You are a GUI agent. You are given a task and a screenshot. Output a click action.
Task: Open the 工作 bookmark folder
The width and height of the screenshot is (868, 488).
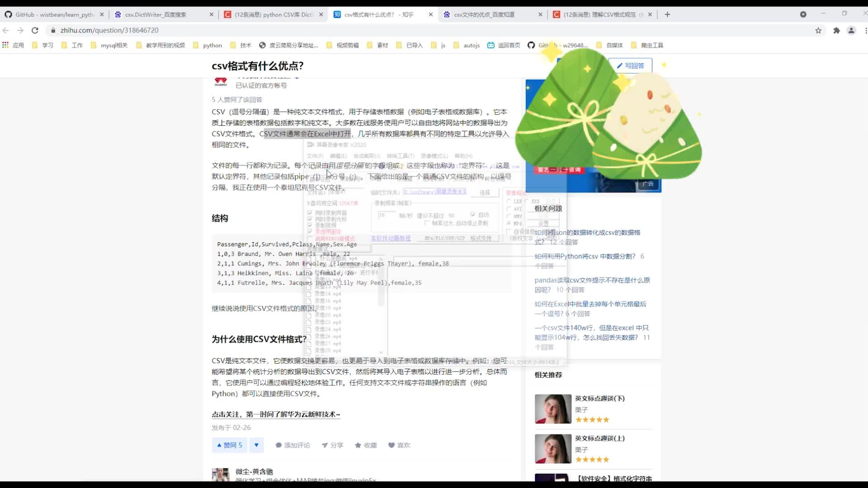click(72, 45)
